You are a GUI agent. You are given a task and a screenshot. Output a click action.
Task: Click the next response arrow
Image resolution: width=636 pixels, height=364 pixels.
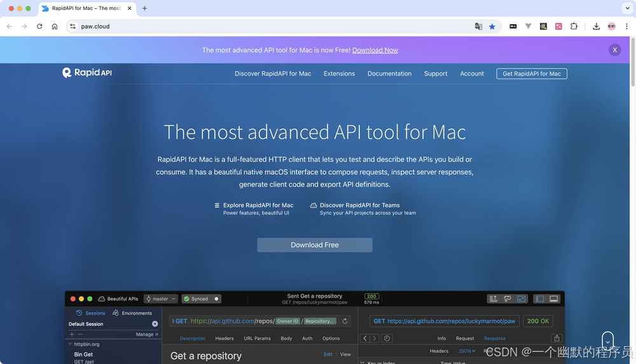click(375, 338)
